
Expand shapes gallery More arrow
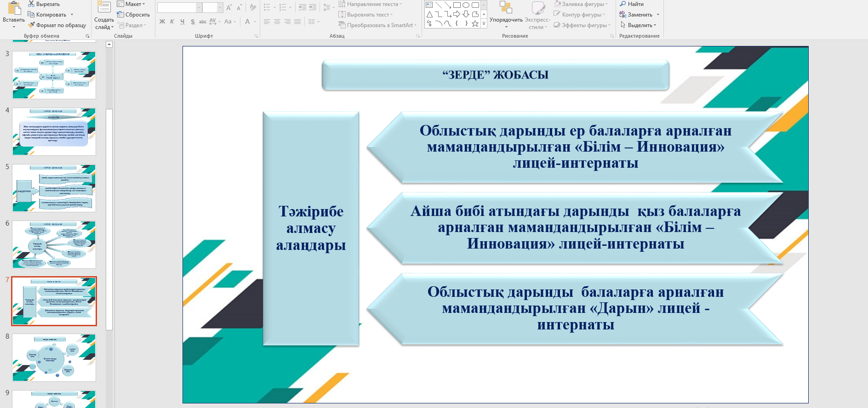[484, 23]
